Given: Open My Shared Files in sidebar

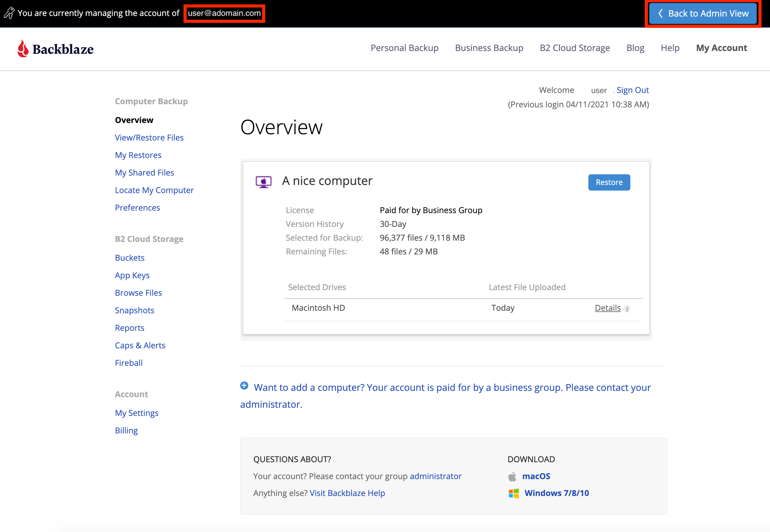Looking at the screenshot, I should (x=144, y=173).
